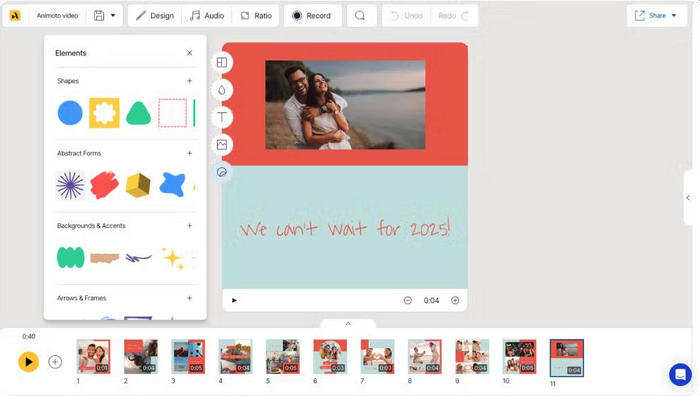Undo the last action
The width and height of the screenshot is (700, 396).
pyautogui.click(x=407, y=16)
